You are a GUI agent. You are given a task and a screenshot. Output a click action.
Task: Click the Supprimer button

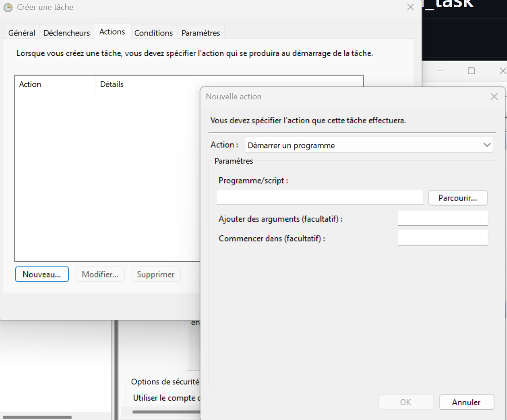(156, 274)
